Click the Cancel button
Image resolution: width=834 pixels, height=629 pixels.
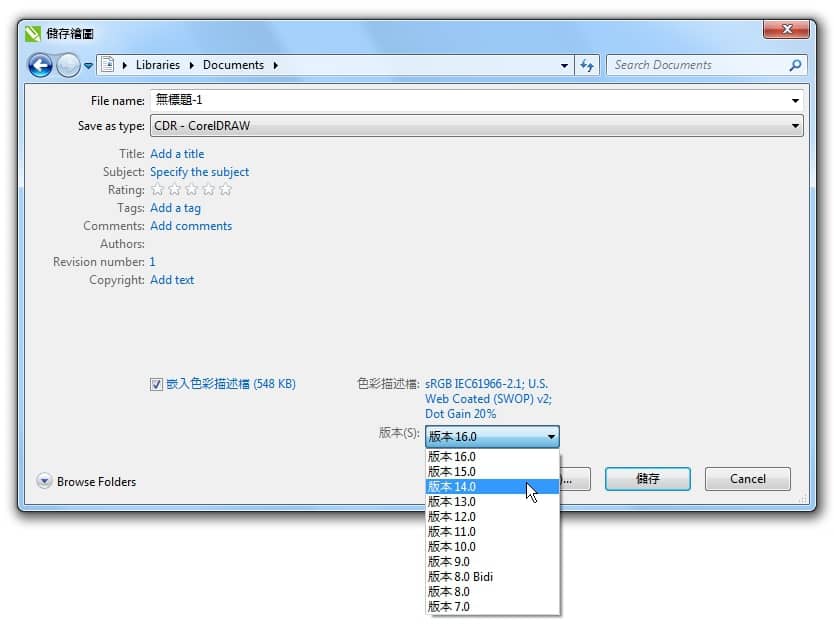(x=747, y=479)
